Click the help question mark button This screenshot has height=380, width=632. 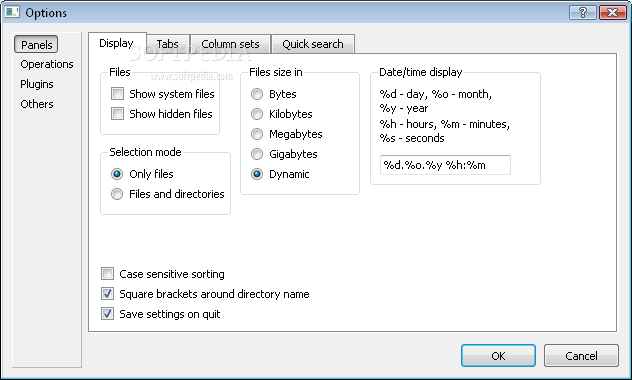pyautogui.click(x=583, y=12)
